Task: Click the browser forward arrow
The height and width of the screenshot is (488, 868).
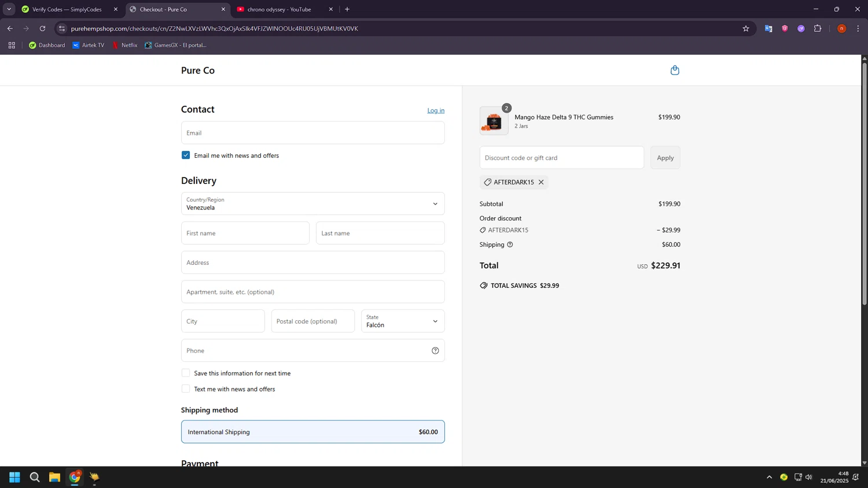Action: pyautogui.click(x=26, y=28)
